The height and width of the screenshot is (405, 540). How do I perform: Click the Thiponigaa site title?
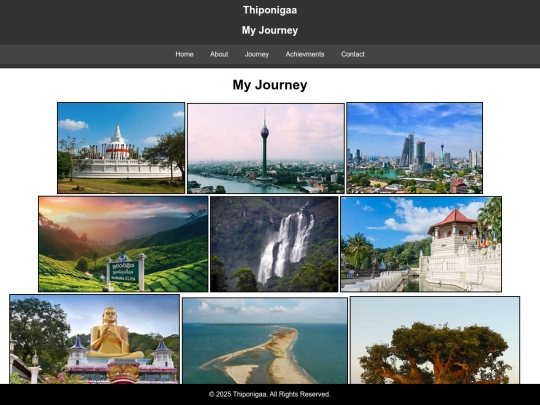tap(270, 10)
